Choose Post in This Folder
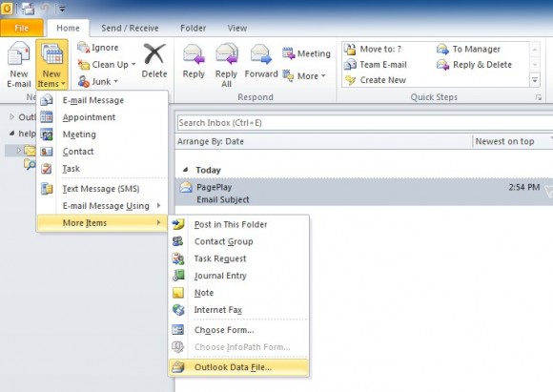This screenshot has width=553, height=392. pyautogui.click(x=238, y=224)
